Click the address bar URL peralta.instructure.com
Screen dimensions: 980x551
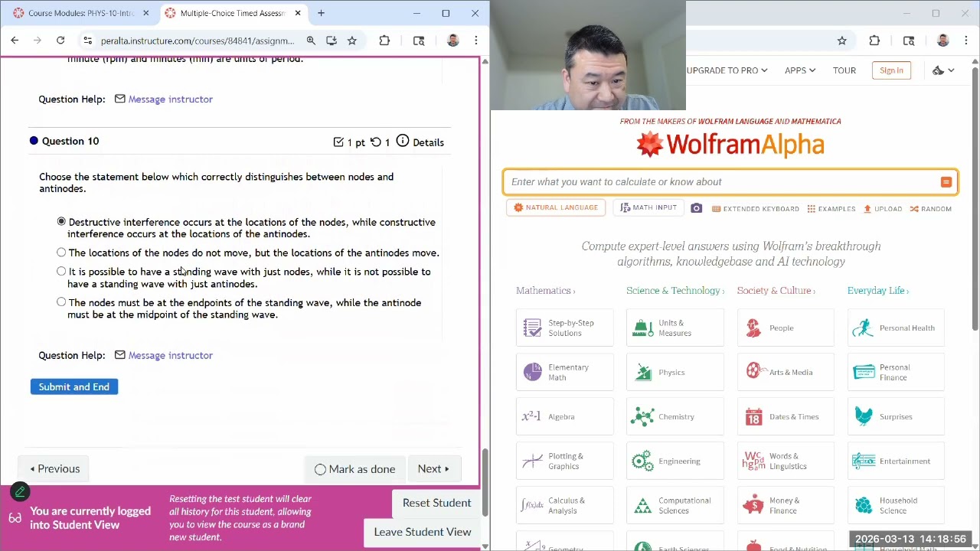pyautogui.click(x=198, y=41)
